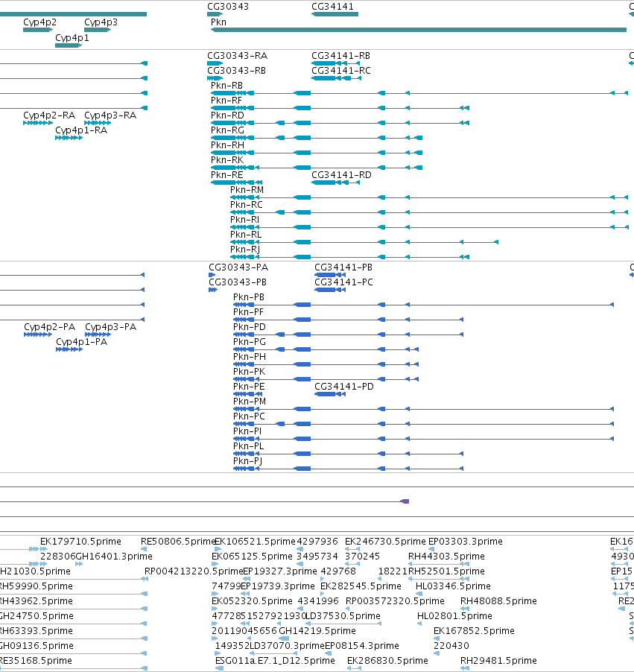Click the EK179710.5prime EST label
This screenshot has height=672, width=634.
[80, 542]
